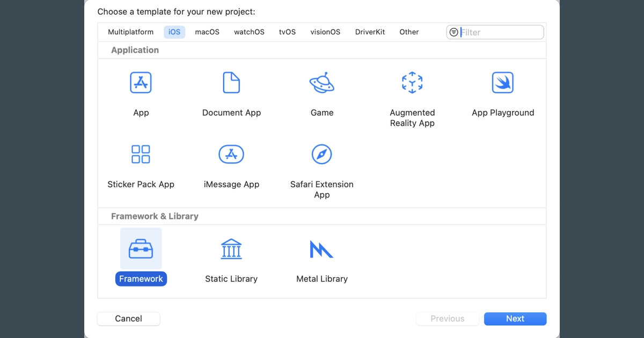Switch to the DriverKit tab
The width and height of the screenshot is (644, 338).
coord(370,32)
